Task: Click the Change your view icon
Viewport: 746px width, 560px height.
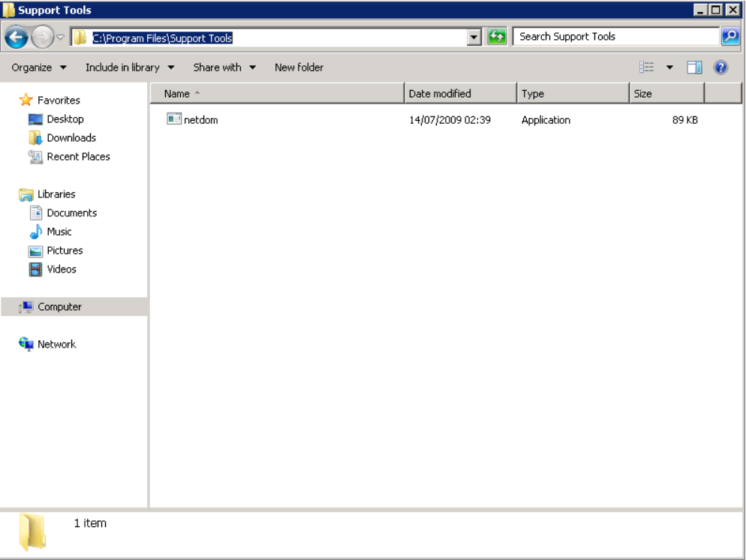Action: 646,67
